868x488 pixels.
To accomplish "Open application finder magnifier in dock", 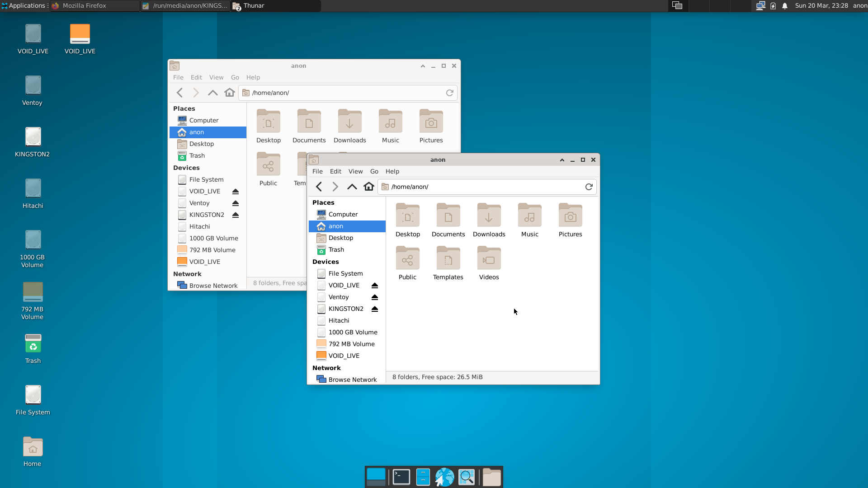I will (467, 477).
